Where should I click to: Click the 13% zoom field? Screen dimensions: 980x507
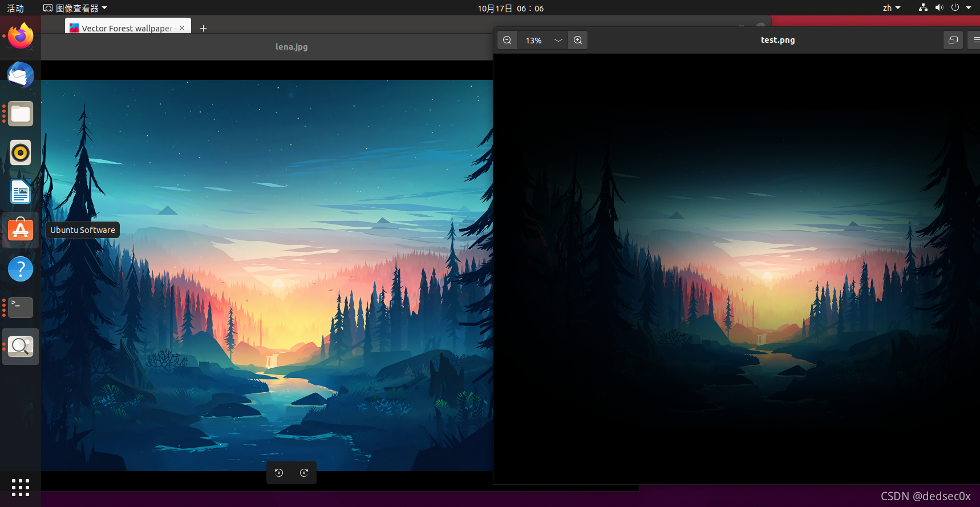tap(534, 41)
